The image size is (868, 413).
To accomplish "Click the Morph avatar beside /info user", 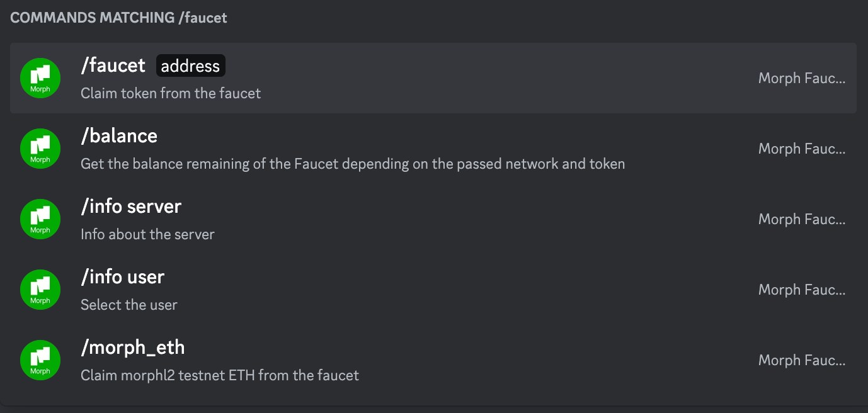I will point(40,290).
